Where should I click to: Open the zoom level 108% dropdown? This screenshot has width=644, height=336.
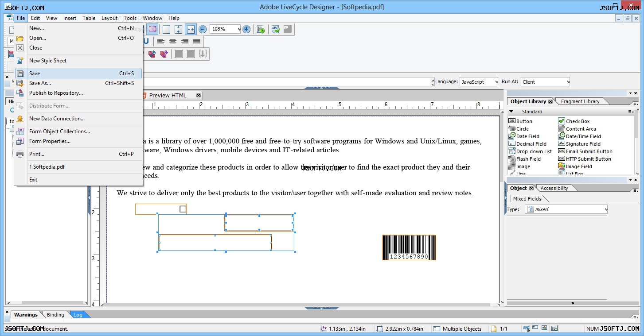(x=239, y=29)
